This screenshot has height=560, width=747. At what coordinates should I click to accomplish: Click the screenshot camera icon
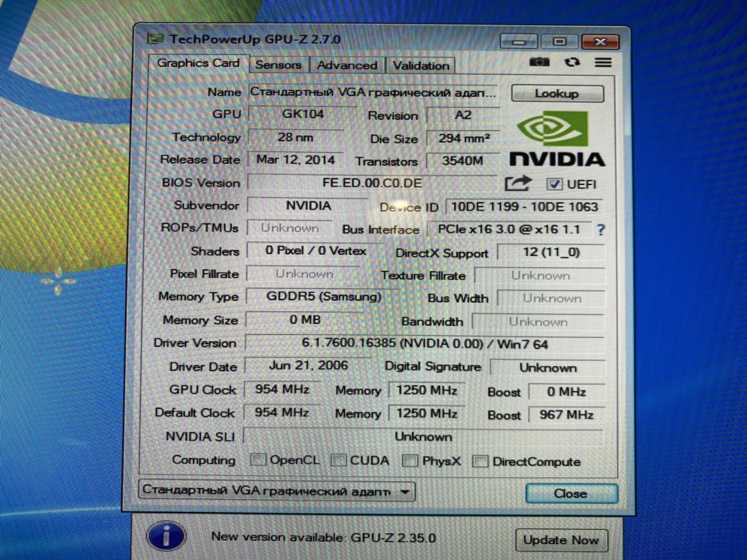click(x=539, y=62)
